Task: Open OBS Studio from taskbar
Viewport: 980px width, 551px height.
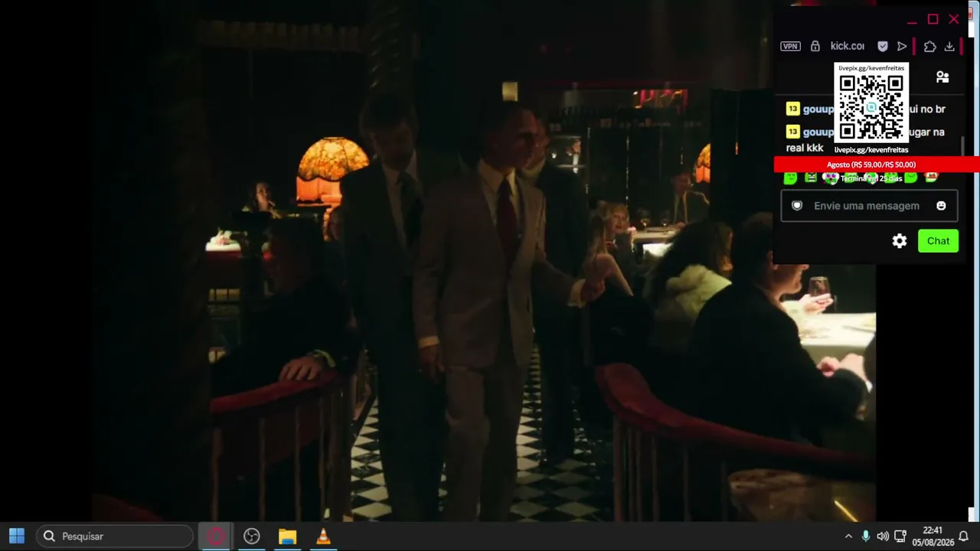Action: tap(252, 536)
